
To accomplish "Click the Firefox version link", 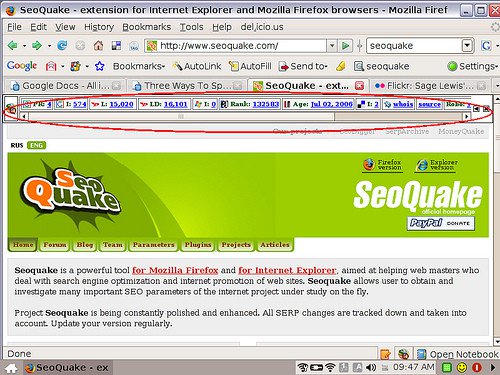I will [383, 165].
